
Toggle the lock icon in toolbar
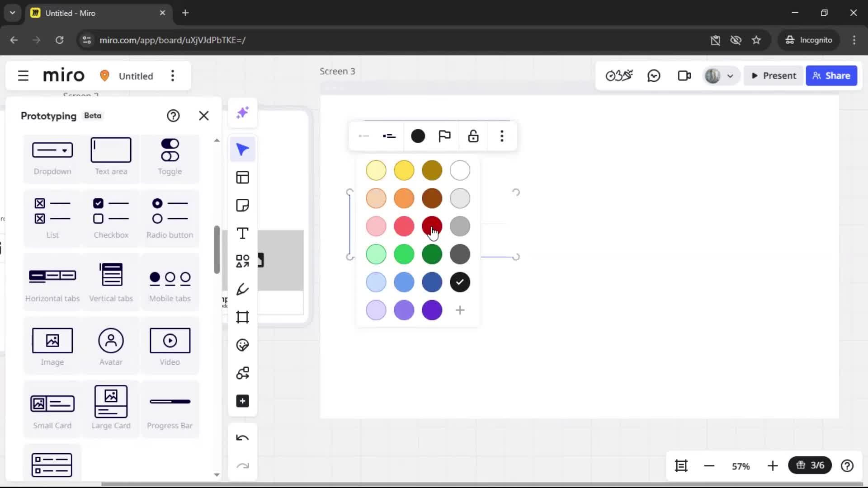(x=473, y=136)
